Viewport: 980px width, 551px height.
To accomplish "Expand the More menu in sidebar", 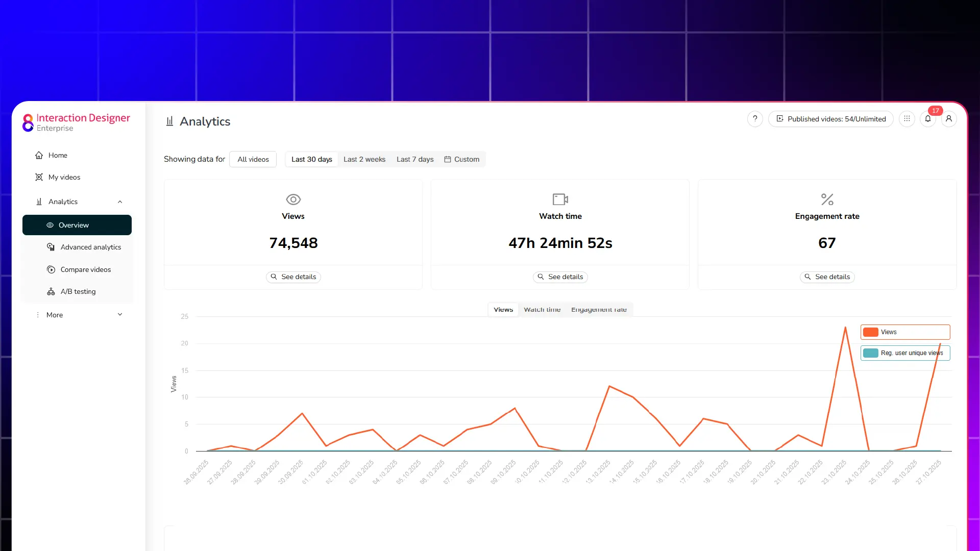I will pos(120,315).
